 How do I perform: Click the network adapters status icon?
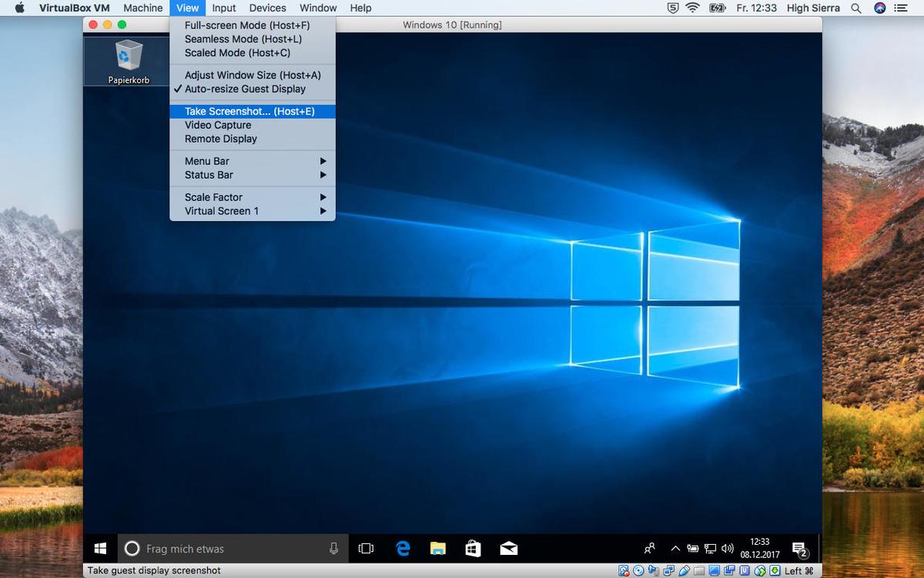pyautogui.click(x=668, y=571)
